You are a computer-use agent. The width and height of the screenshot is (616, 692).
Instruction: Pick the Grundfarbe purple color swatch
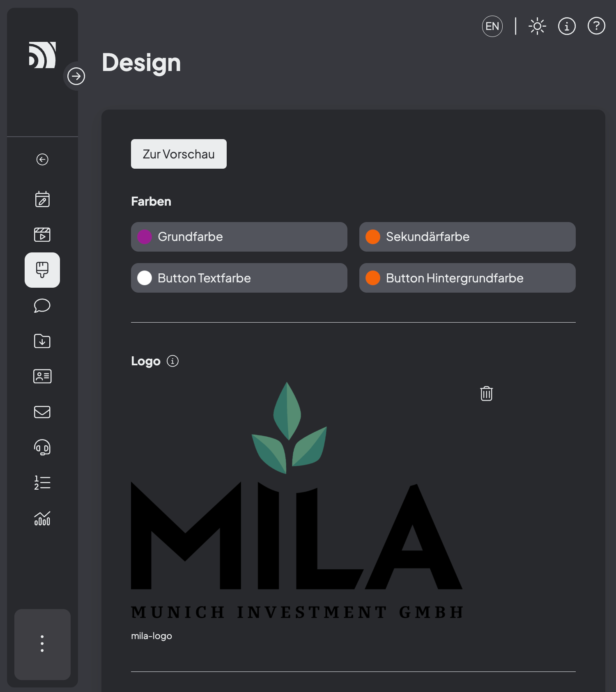pyautogui.click(x=145, y=237)
